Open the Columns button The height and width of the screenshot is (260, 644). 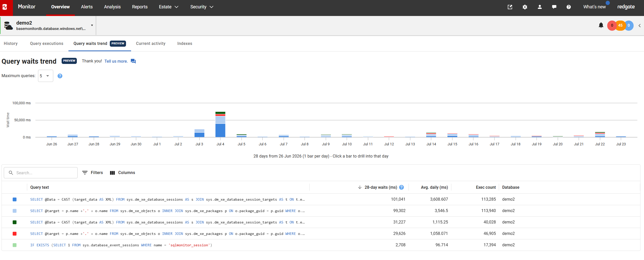click(x=122, y=172)
